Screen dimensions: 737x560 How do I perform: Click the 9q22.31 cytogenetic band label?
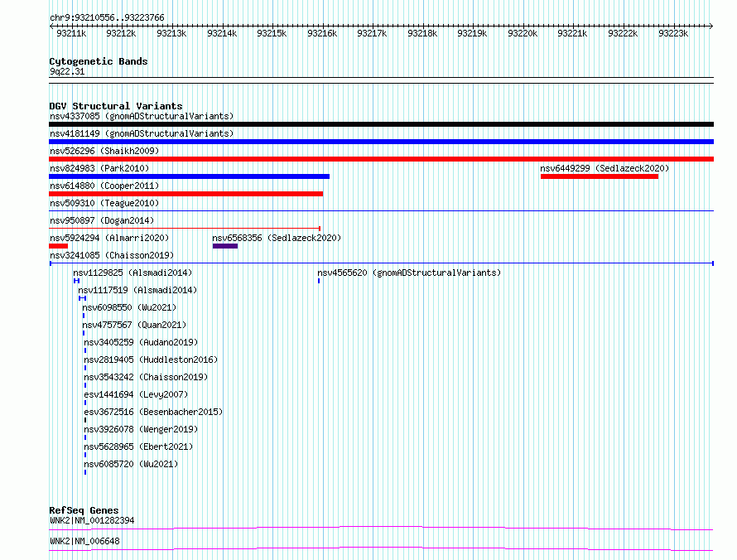(x=67, y=71)
